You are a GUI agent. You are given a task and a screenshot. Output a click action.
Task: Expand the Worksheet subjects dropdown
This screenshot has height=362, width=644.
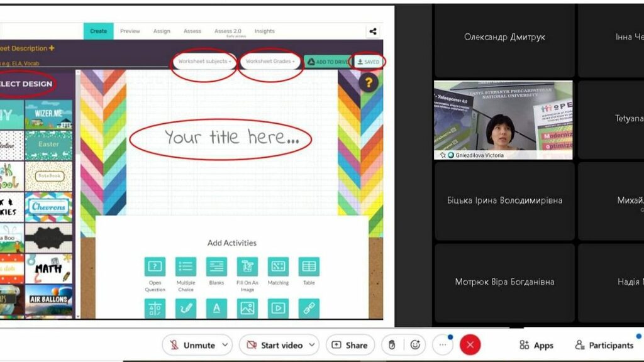pos(204,62)
